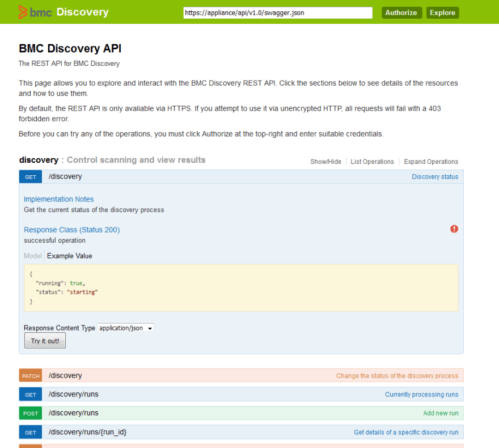Click 'The REST API for BMC Discovery' subtitle
Viewport: 499px width, 448px height.
pos(69,64)
